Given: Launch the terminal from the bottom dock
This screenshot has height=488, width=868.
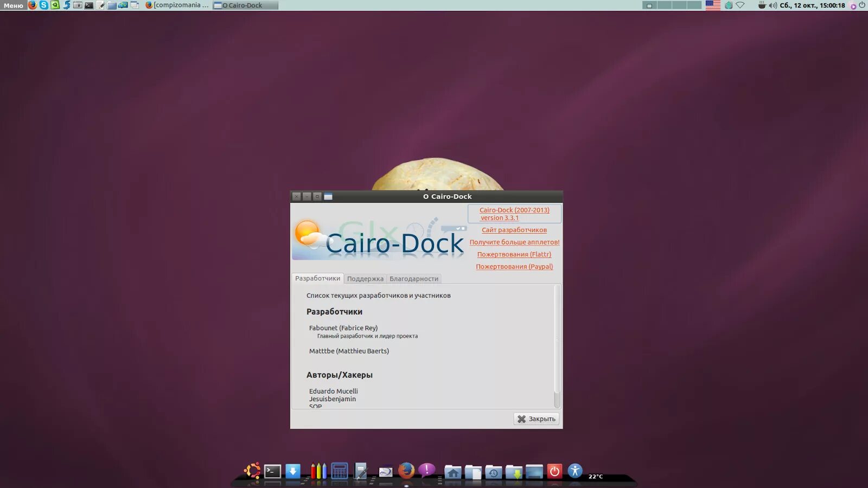Looking at the screenshot, I should (272, 471).
